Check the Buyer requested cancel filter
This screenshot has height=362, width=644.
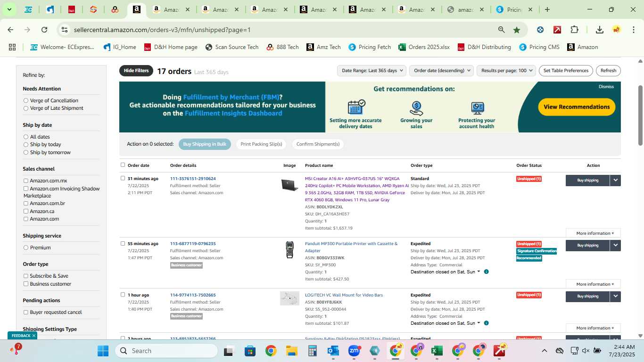26,312
